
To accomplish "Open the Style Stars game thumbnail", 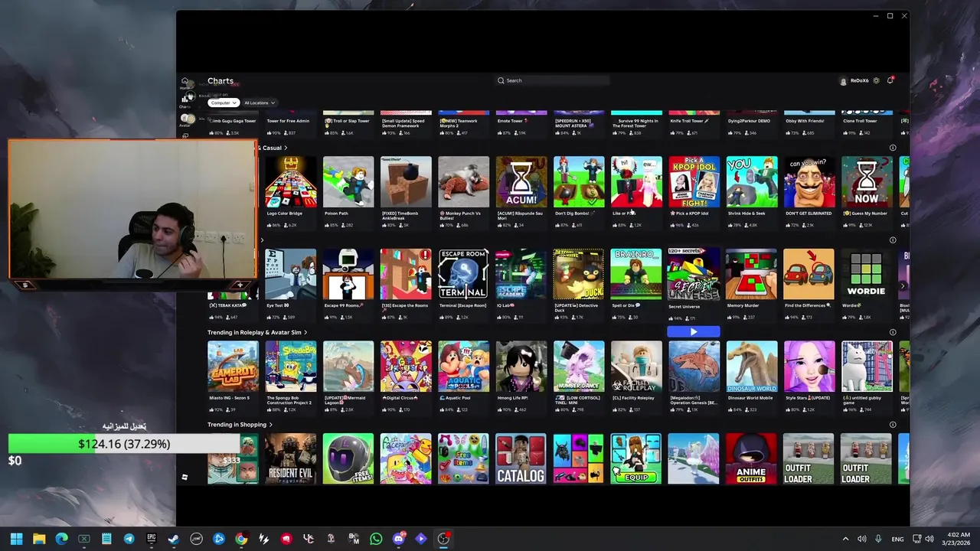I will pyautogui.click(x=809, y=367).
